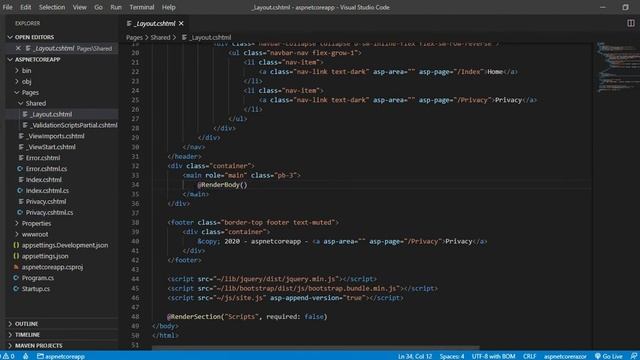Screen dimensions: 640x360
Task: Expand the Properties folder
Action: coord(36,223)
